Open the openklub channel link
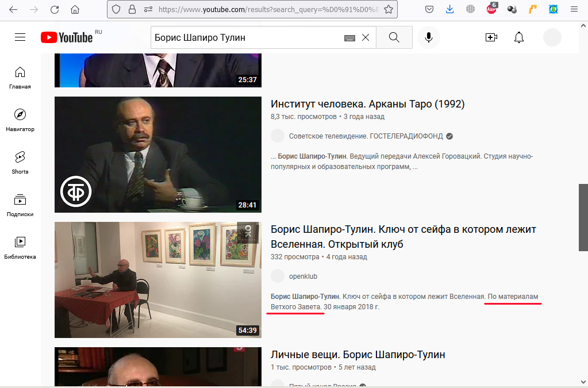Viewport: 588px width, 388px height. [303, 276]
